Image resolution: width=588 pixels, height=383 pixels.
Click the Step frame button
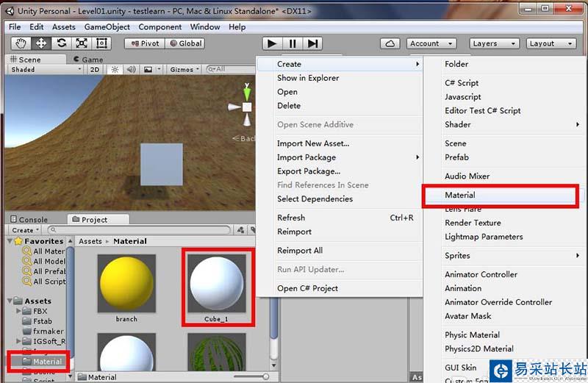pyautogui.click(x=312, y=43)
